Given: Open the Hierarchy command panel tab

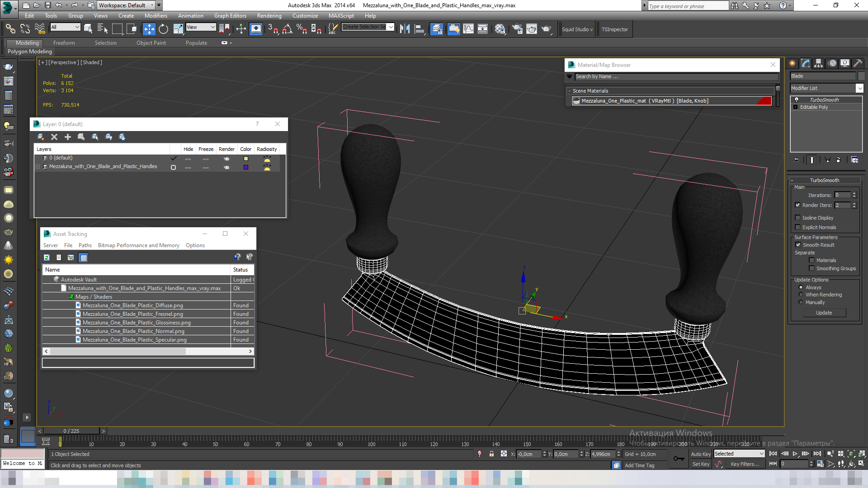Looking at the screenshot, I should [819, 64].
